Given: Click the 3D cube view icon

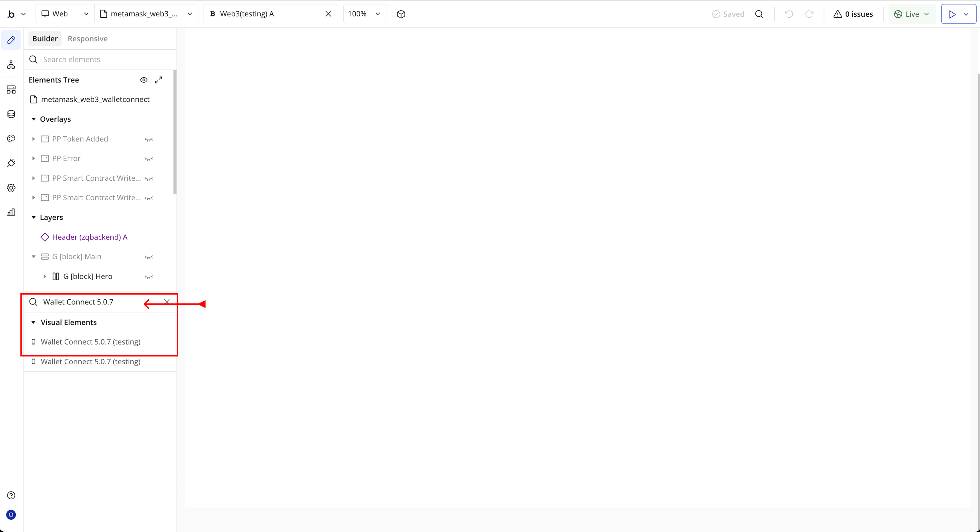Looking at the screenshot, I should tap(401, 14).
